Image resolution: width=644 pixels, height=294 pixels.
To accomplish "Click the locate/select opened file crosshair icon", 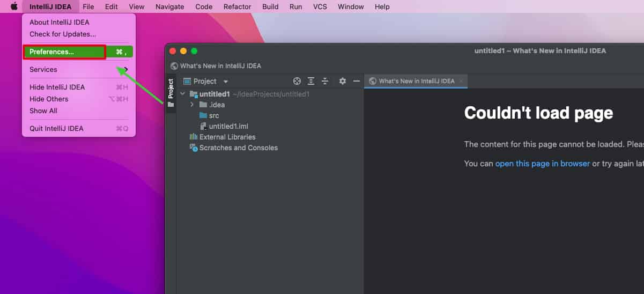I will [x=297, y=81].
